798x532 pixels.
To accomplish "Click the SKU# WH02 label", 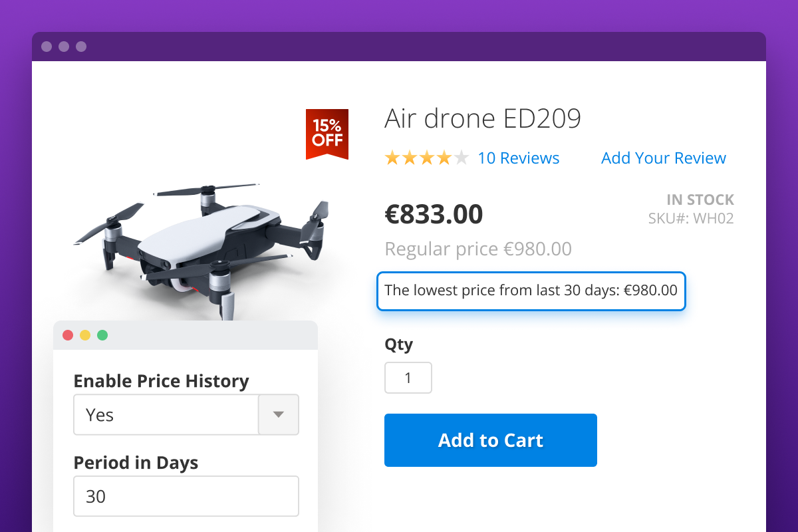I will (691, 218).
